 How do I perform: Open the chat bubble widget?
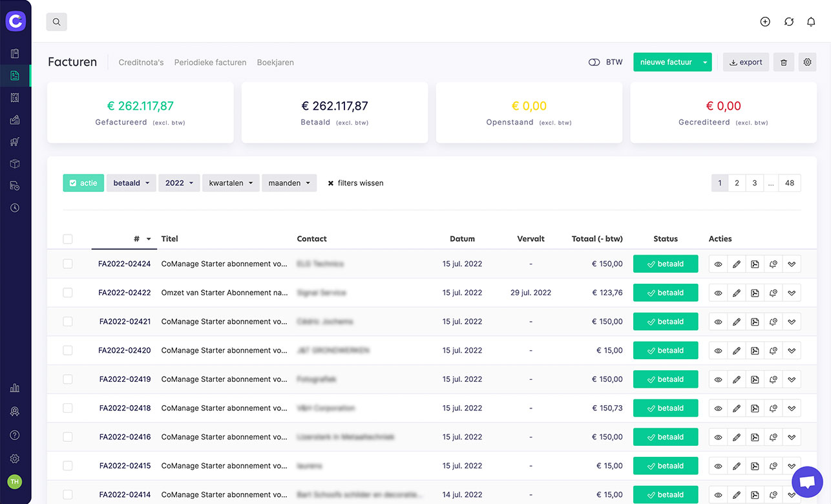[x=807, y=482]
